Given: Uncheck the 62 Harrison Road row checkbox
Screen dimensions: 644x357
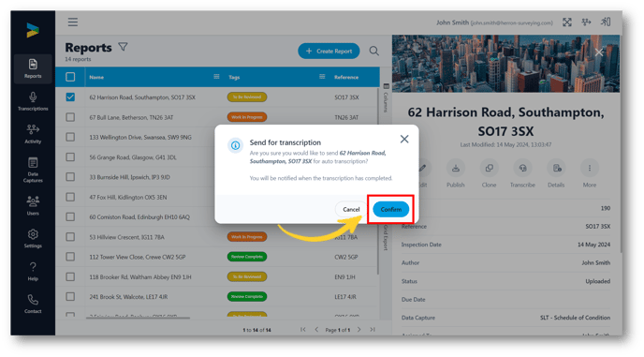Looking at the screenshot, I should [70, 97].
